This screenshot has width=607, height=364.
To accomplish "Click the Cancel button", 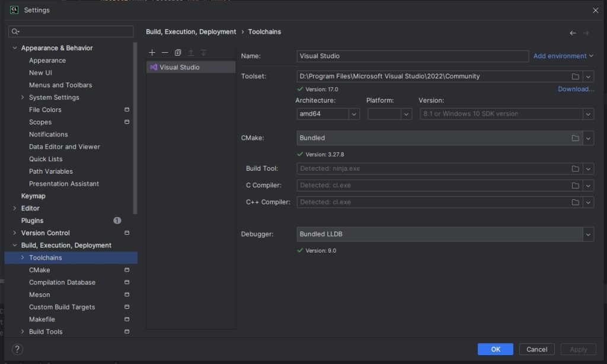I will (536, 349).
